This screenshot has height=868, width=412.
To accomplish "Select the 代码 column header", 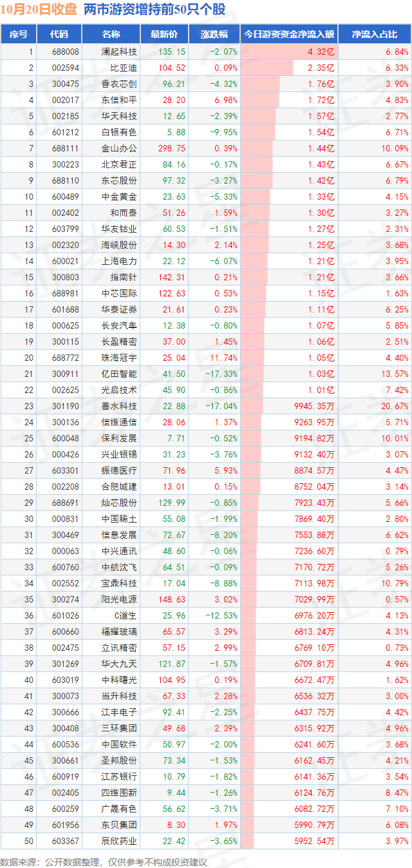I will 59,35.
